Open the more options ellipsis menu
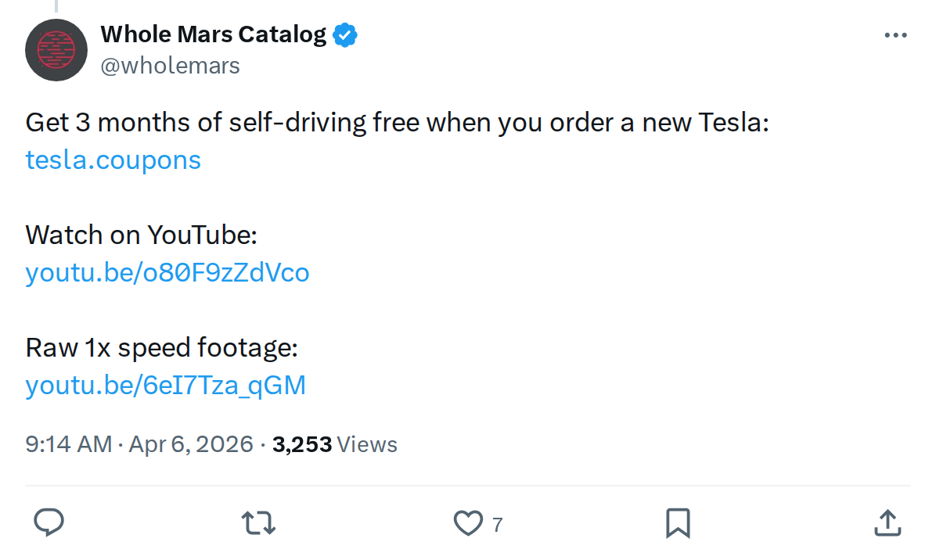Image resolution: width=936 pixels, height=560 pixels. 895,34
